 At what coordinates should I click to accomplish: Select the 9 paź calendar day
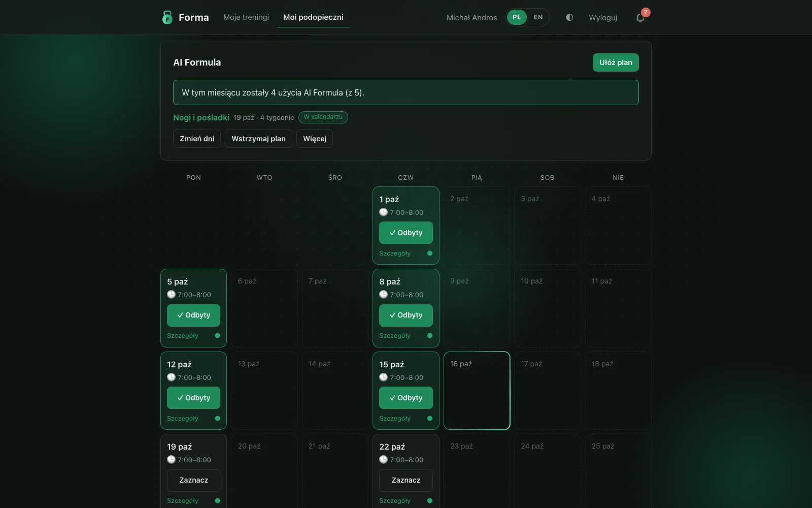click(x=477, y=308)
